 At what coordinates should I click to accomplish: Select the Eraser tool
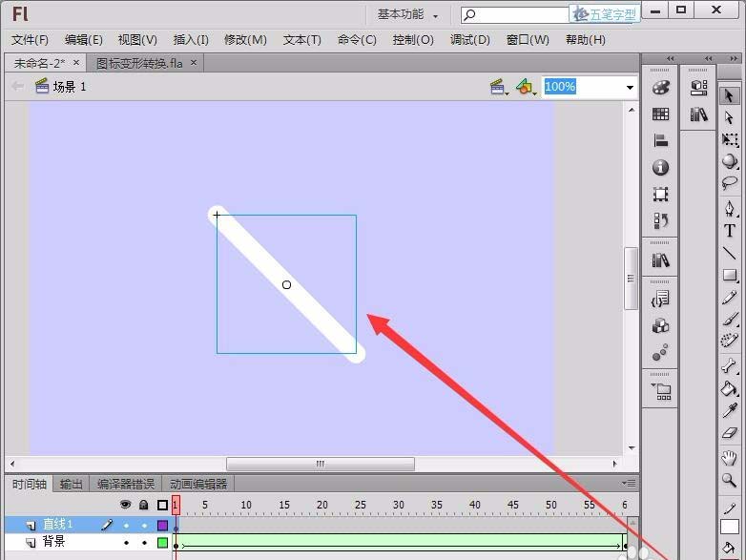click(x=729, y=432)
